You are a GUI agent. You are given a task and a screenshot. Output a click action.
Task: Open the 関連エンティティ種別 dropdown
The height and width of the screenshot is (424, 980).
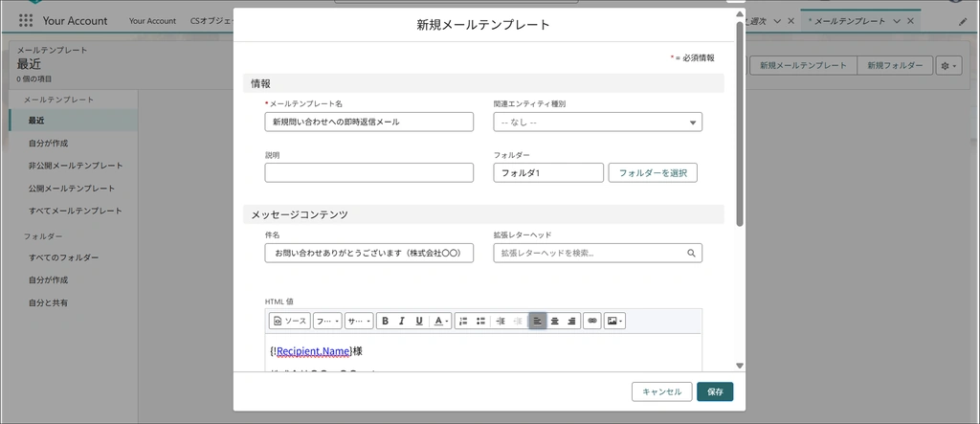coord(597,122)
